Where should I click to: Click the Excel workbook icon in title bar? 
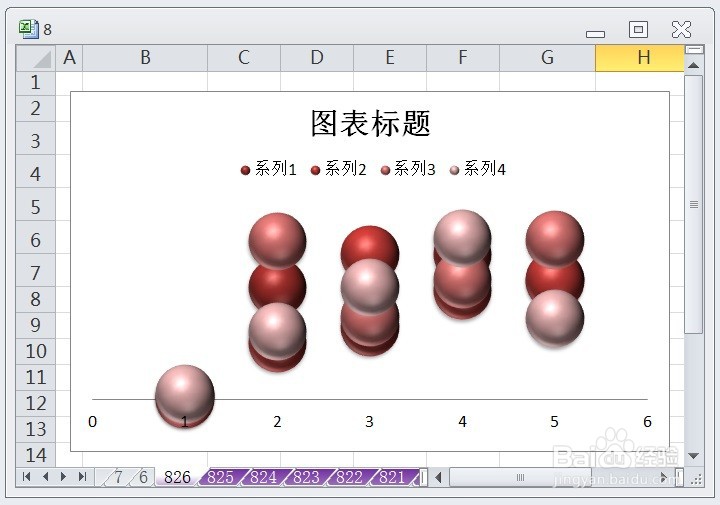click(28, 29)
